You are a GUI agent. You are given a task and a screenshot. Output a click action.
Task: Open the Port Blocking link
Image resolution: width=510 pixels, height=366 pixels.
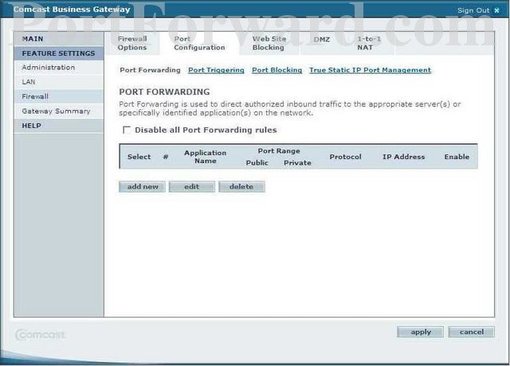pos(277,70)
